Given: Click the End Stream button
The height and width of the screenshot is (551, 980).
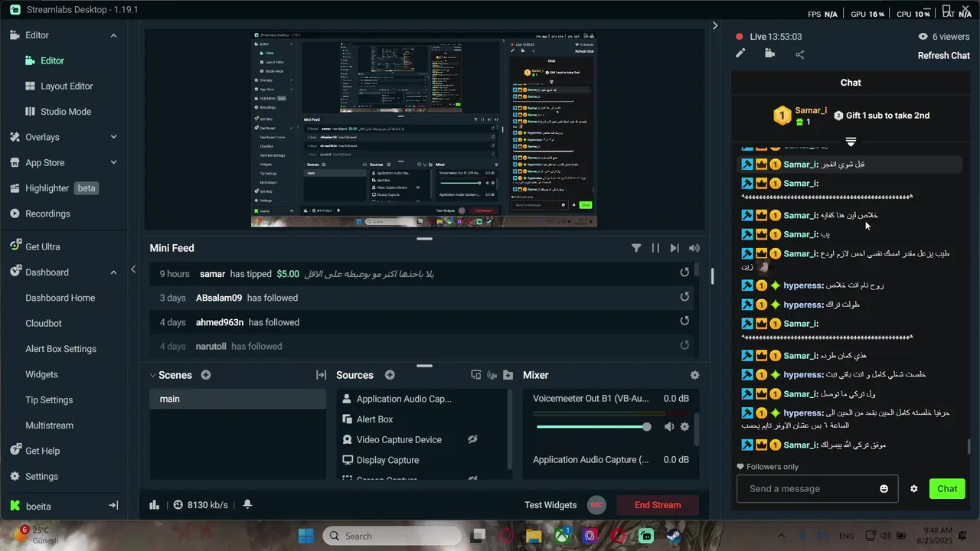Looking at the screenshot, I should click(x=658, y=505).
